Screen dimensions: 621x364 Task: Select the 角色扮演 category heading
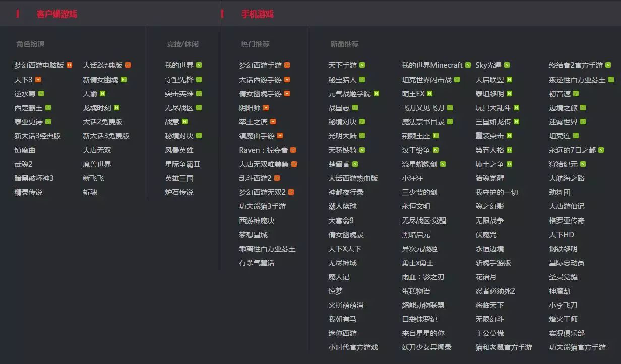pyautogui.click(x=30, y=44)
